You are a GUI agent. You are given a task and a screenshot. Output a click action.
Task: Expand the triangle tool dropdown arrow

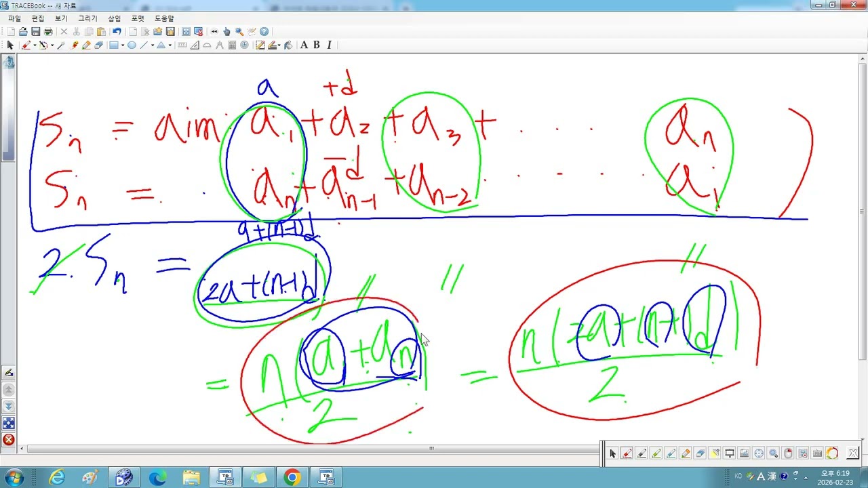[x=170, y=45]
